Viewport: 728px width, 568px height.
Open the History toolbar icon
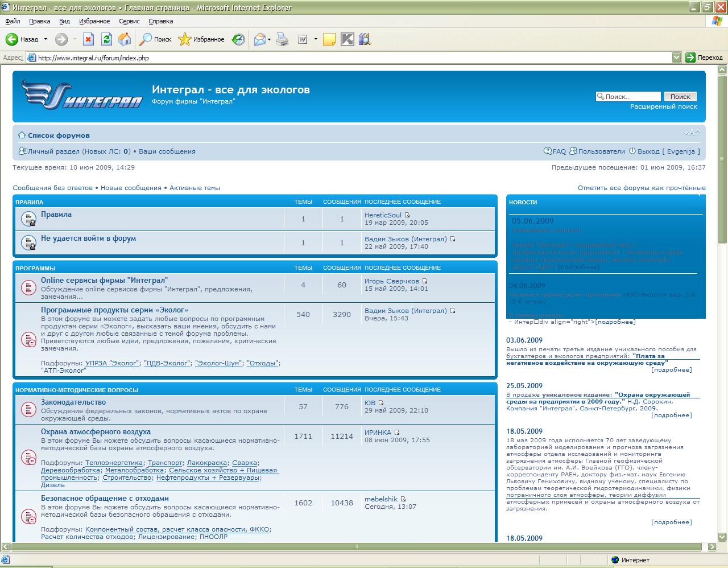(x=239, y=39)
